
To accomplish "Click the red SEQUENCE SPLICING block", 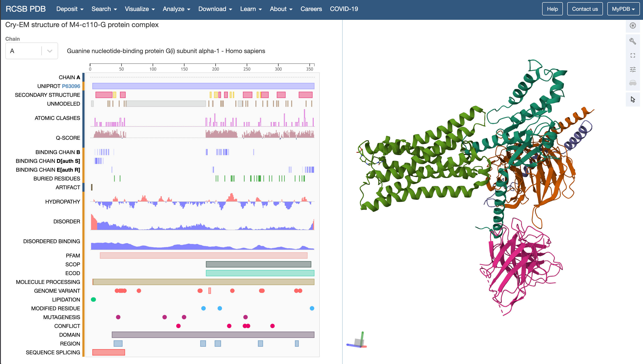I will (x=109, y=352).
